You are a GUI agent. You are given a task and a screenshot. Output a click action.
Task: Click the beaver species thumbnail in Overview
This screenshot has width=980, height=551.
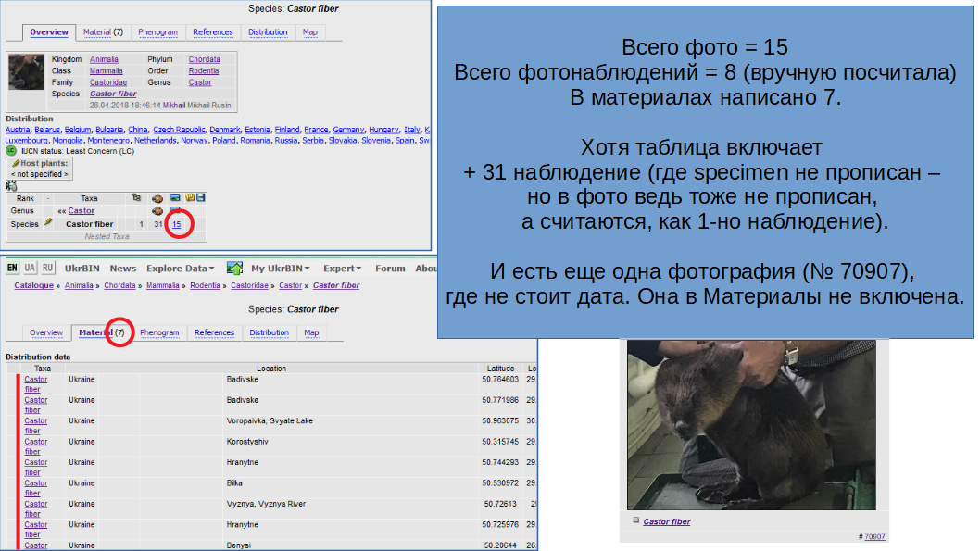27,72
